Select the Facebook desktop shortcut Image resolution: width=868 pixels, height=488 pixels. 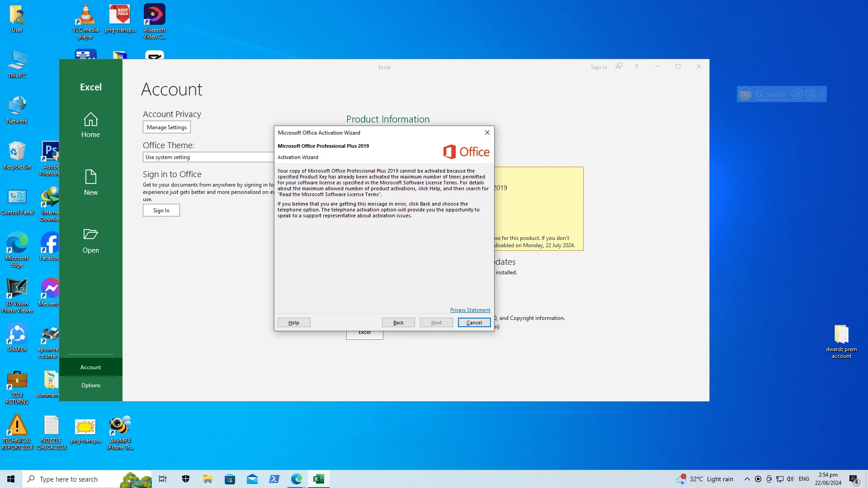[50, 247]
